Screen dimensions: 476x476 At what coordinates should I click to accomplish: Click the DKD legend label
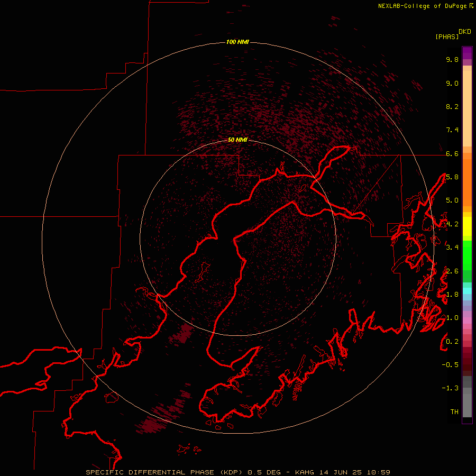click(465, 31)
